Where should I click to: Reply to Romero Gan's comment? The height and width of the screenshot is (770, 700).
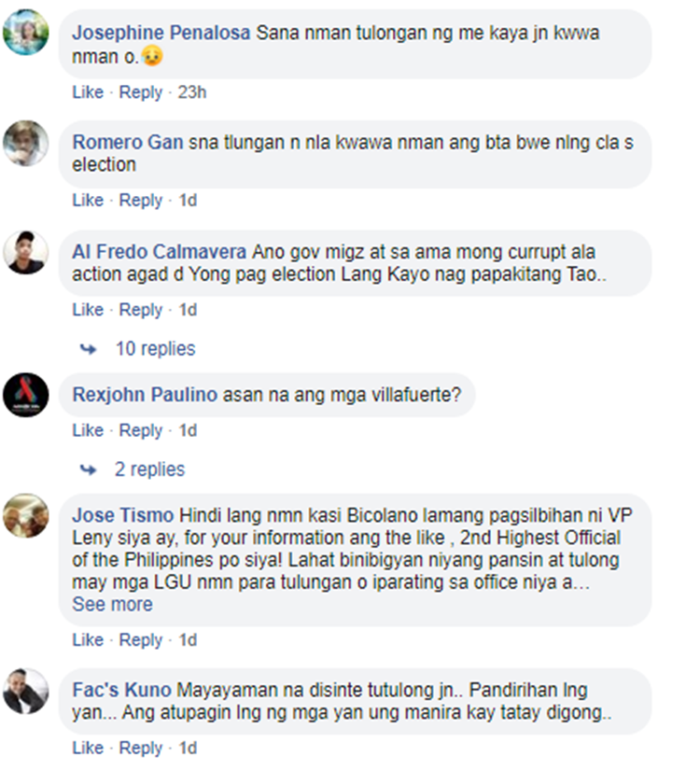(x=141, y=201)
